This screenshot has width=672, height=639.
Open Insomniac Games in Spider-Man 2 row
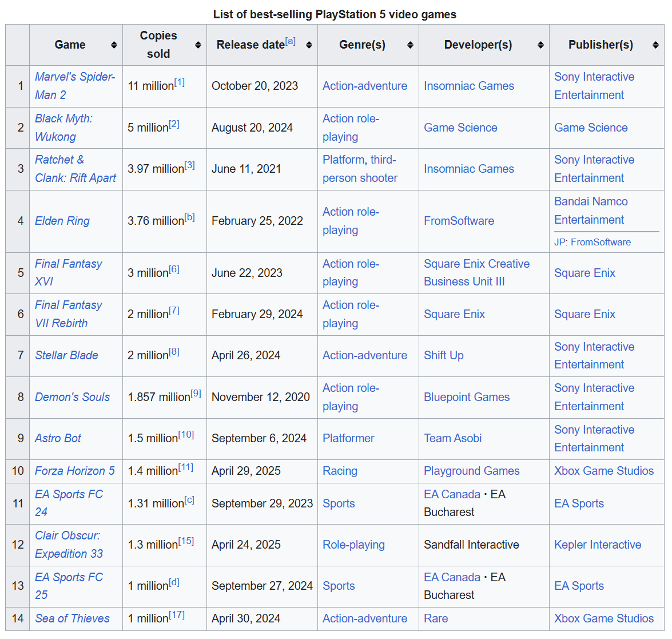469,86
